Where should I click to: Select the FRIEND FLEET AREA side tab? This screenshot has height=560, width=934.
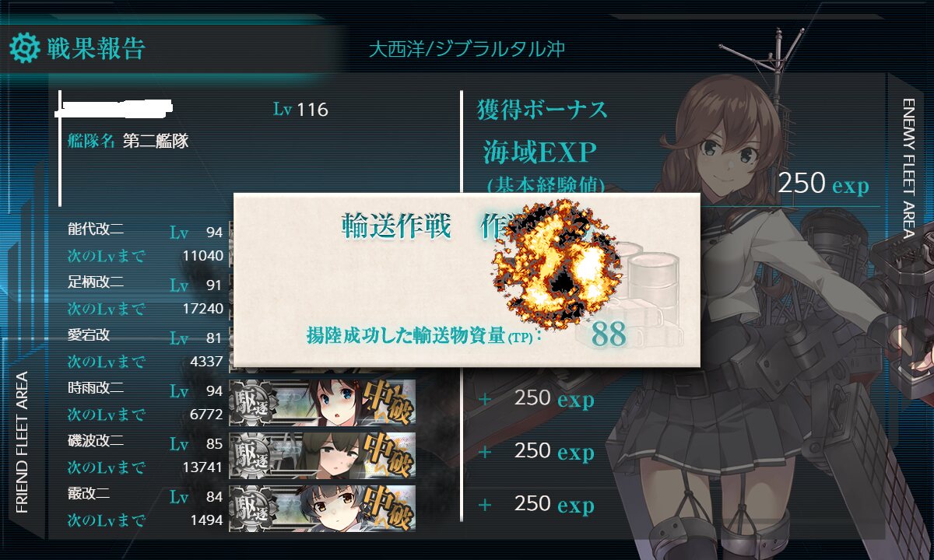point(22,442)
